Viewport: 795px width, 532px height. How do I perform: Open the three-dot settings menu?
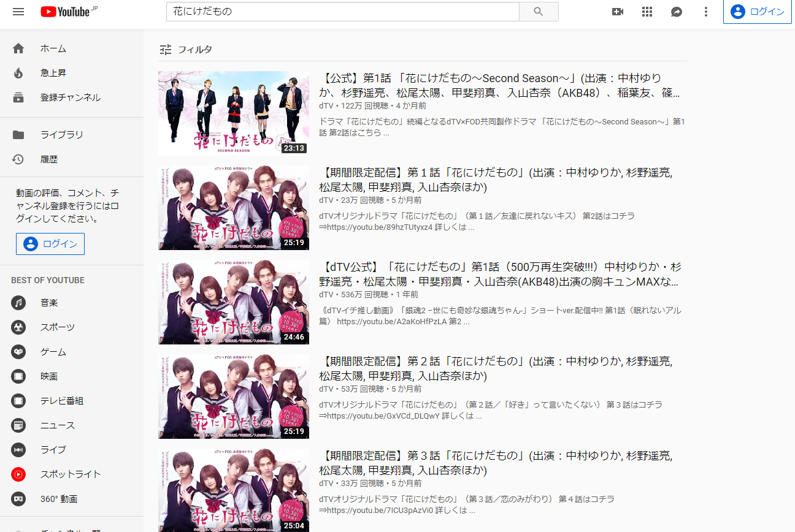706,12
